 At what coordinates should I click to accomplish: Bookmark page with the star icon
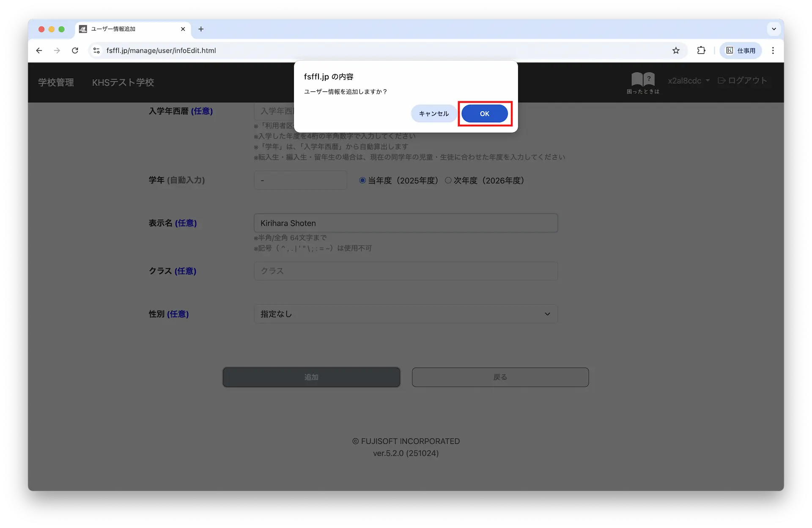point(676,50)
